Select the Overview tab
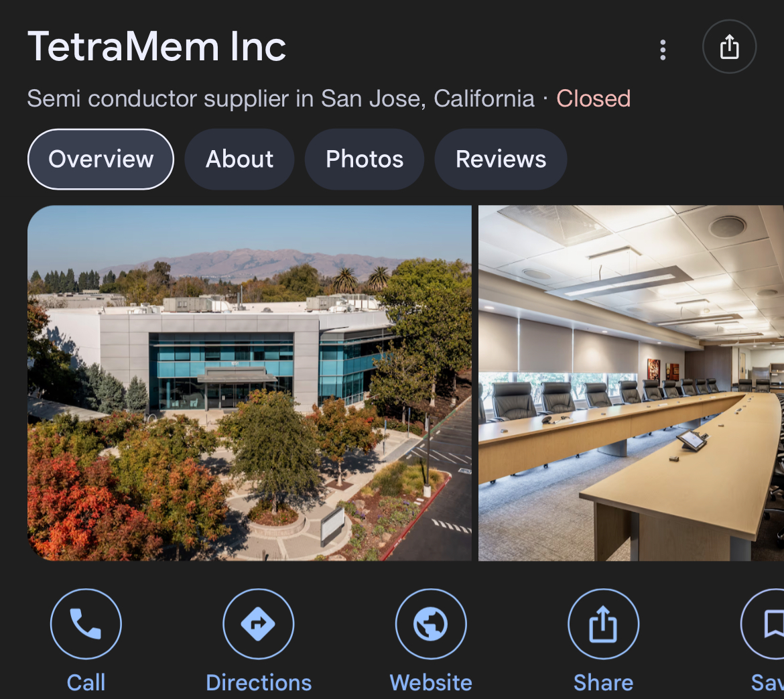 pos(101,159)
